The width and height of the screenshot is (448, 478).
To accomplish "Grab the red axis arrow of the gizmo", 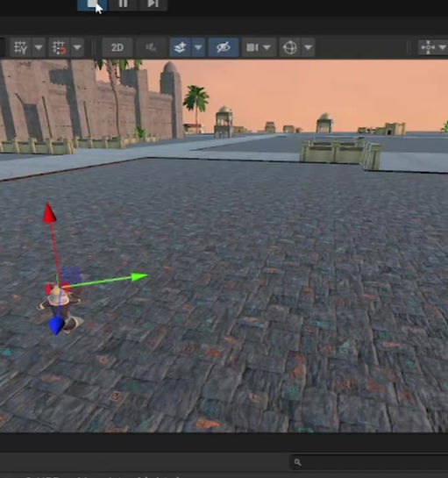I will click(x=49, y=212).
